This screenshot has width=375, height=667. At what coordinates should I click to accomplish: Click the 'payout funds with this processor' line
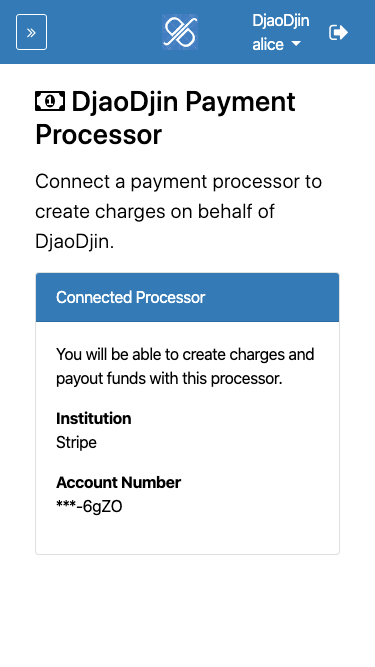coord(169,378)
